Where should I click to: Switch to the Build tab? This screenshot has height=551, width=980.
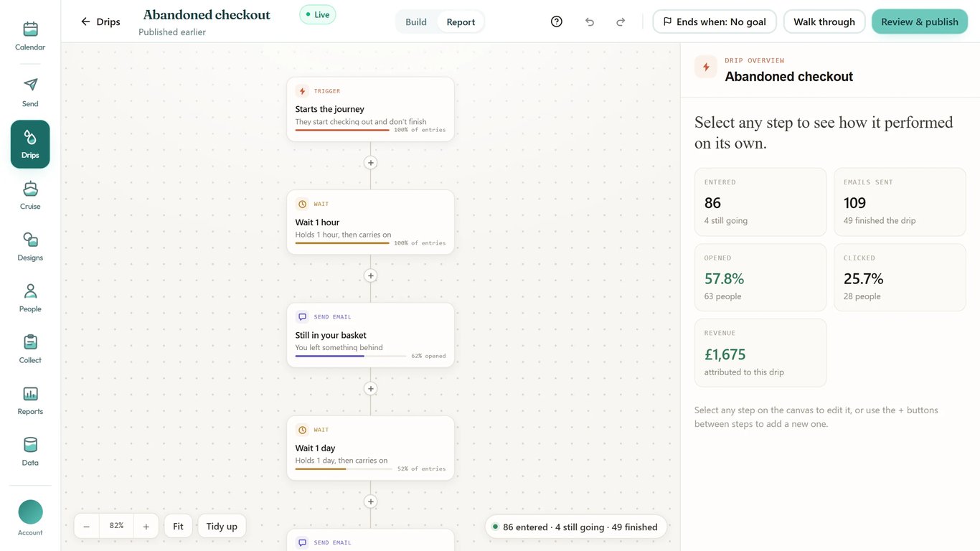(x=416, y=22)
